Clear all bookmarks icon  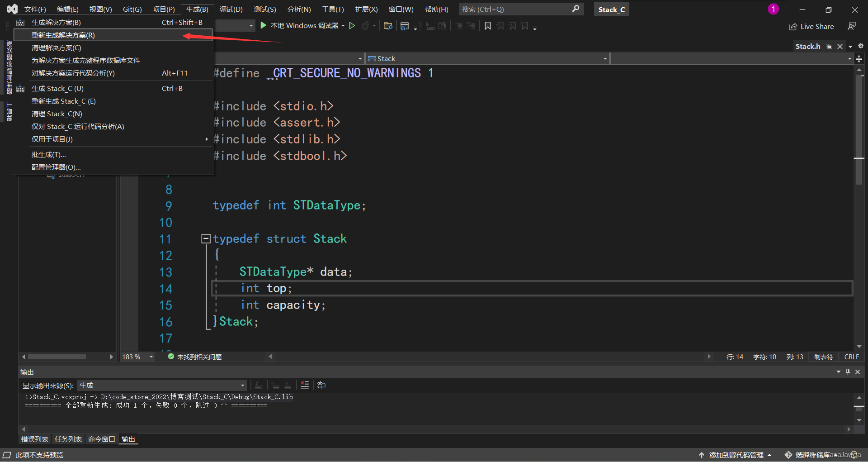click(x=524, y=26)
